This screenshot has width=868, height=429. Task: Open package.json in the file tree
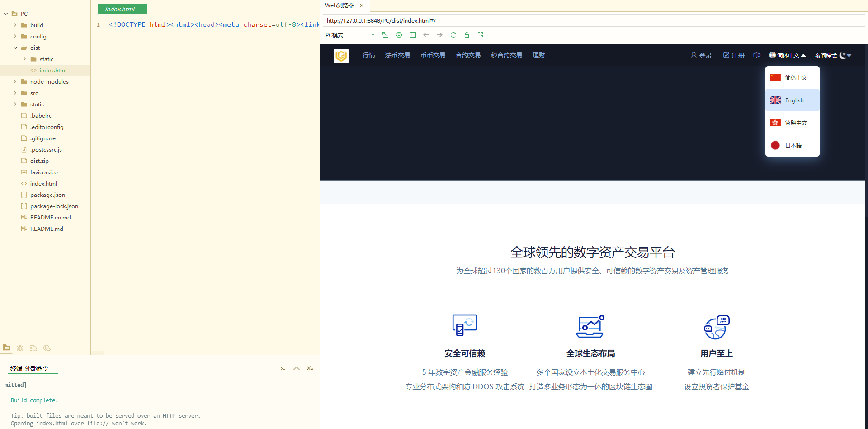pyautogui.click(x=47, y=195)
